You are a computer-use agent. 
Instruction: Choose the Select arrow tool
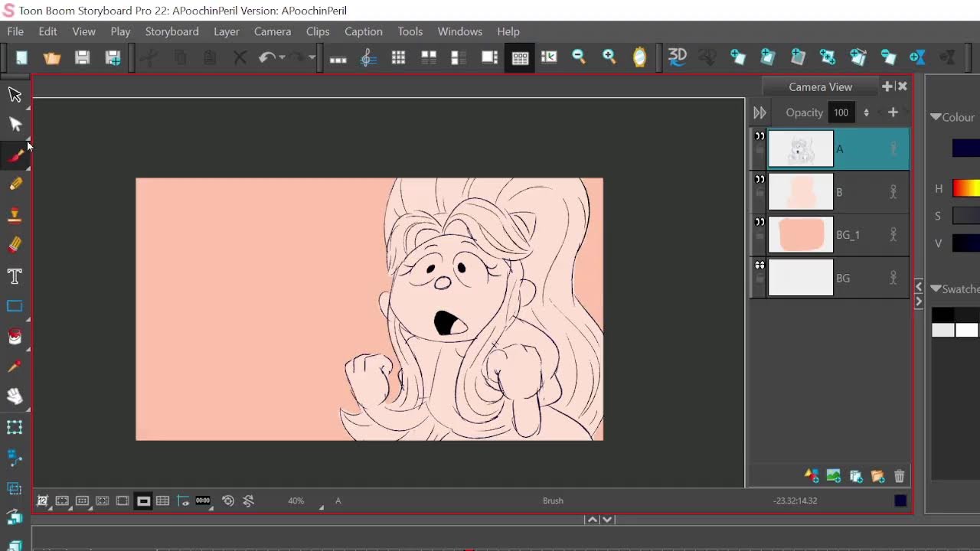15,94
